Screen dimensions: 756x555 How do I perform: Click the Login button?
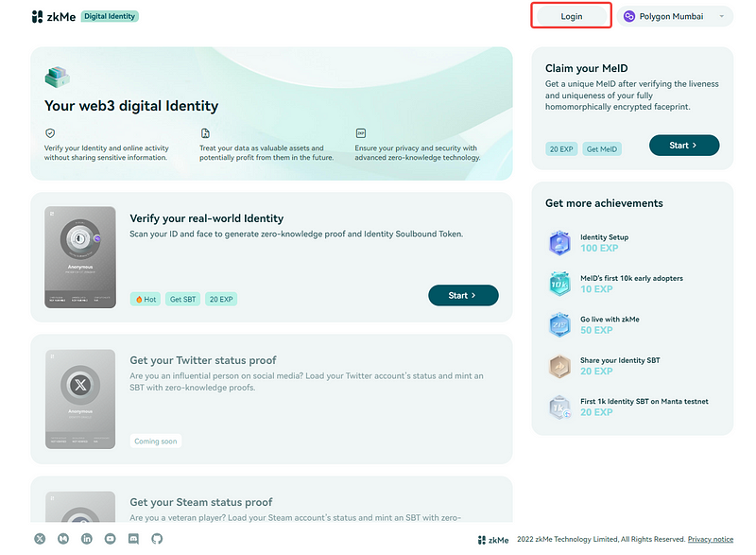571,16
